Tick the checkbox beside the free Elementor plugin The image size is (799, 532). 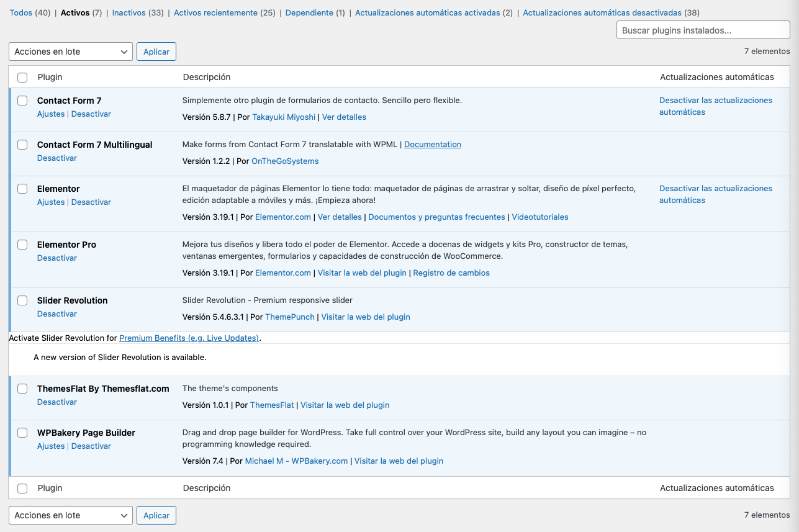[x=22, y=189]
